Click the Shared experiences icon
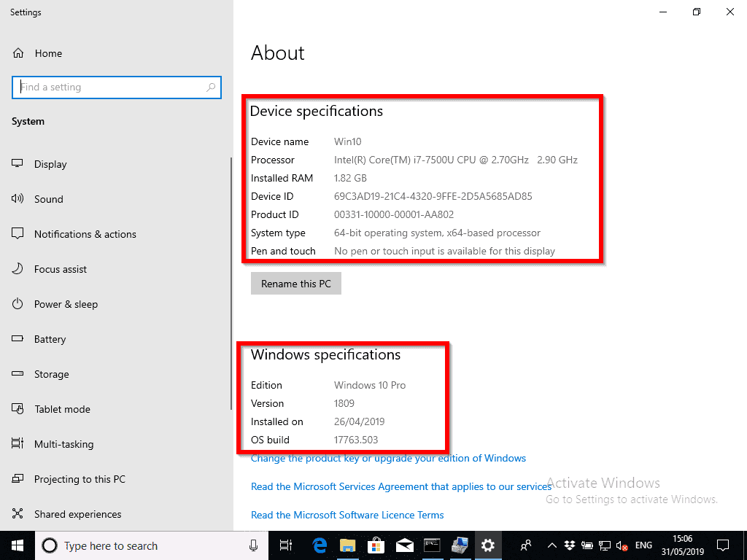 click(18, 514)
